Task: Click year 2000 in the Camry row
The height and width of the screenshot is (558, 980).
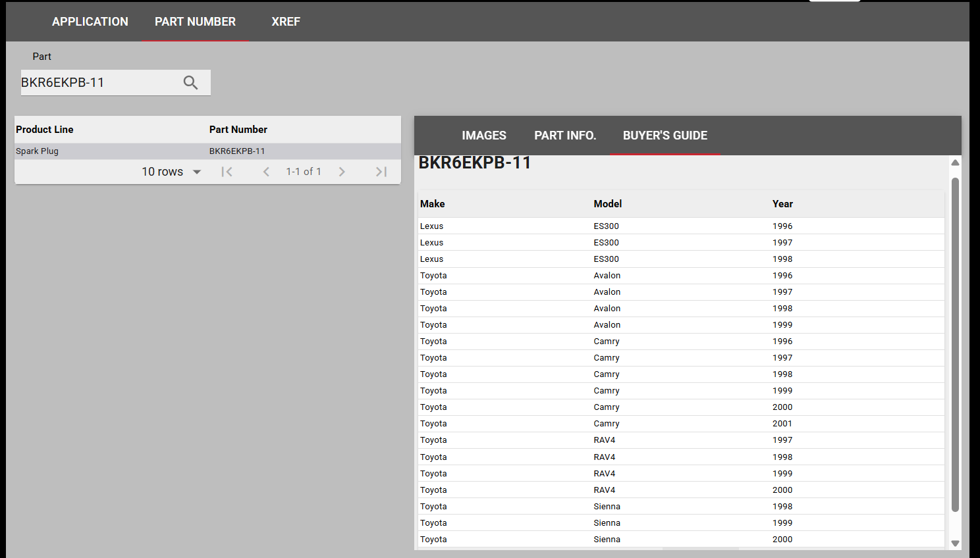Action: tap(782, 407)
